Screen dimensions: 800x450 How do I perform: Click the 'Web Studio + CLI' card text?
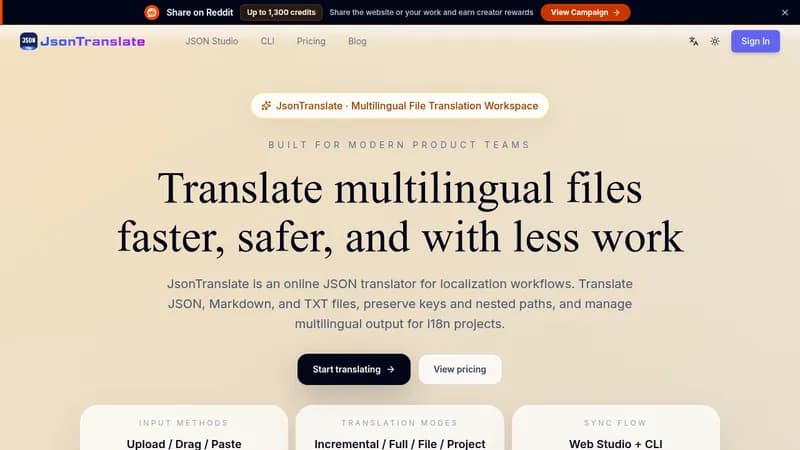pos(616,444)
